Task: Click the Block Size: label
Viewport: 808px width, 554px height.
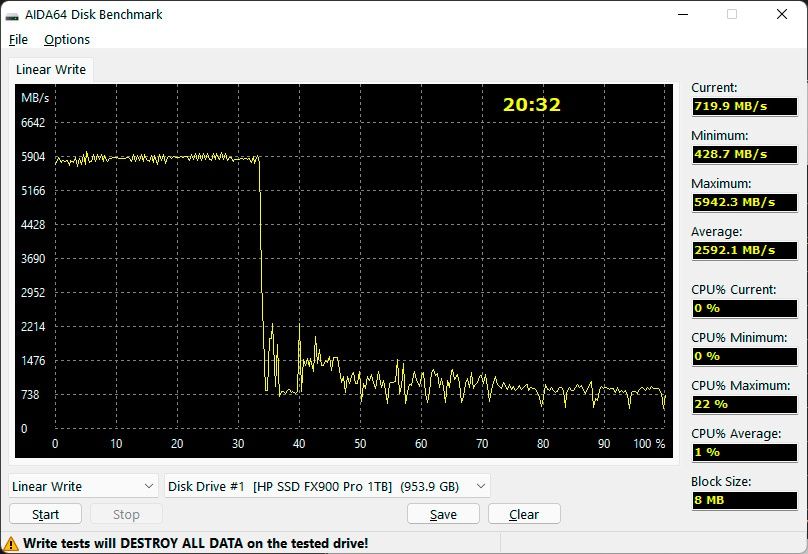Action: pyautogui.click(x=721, y=481)
